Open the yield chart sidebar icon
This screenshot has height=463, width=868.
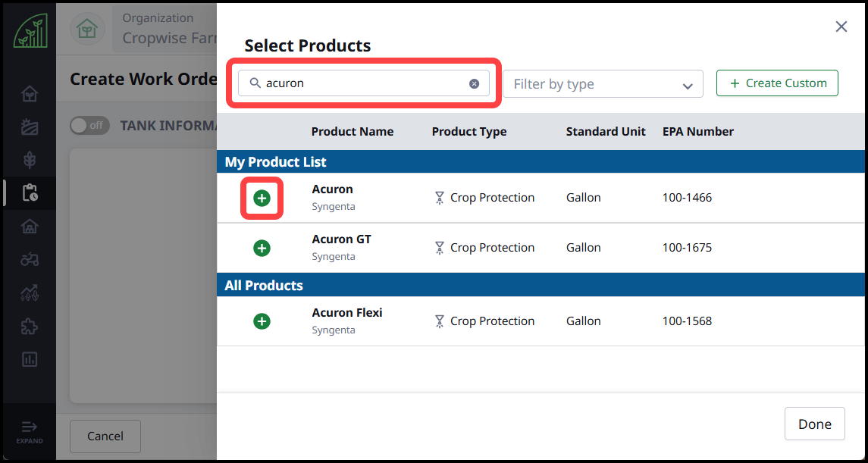coord(30,292)
